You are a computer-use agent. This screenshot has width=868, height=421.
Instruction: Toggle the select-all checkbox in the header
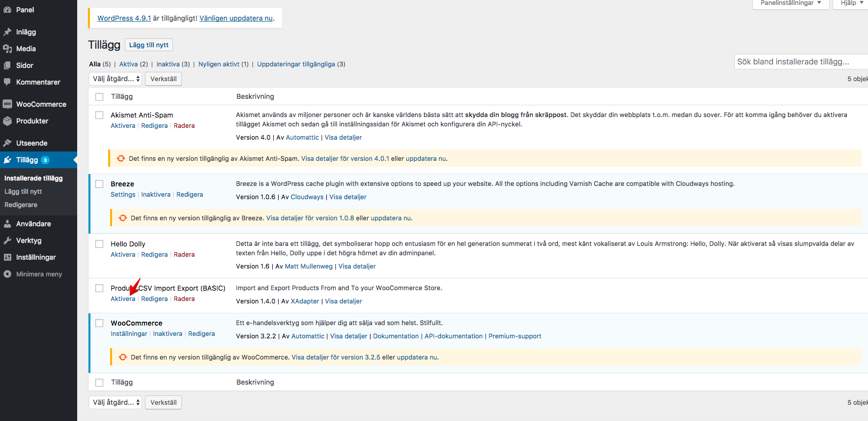click(99, 97)
